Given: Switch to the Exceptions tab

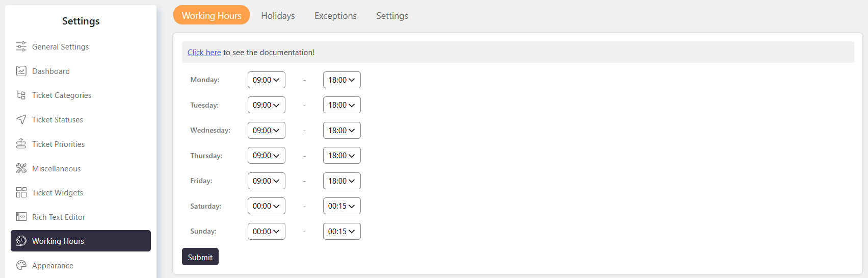Looking at the screenshot, I should (335, 16).
